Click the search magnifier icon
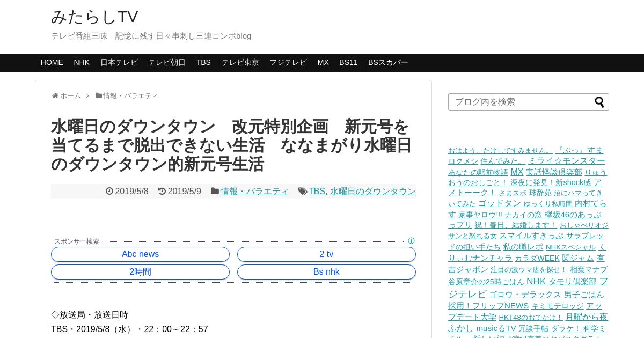The image size is (644, 338). click(599, 102)
